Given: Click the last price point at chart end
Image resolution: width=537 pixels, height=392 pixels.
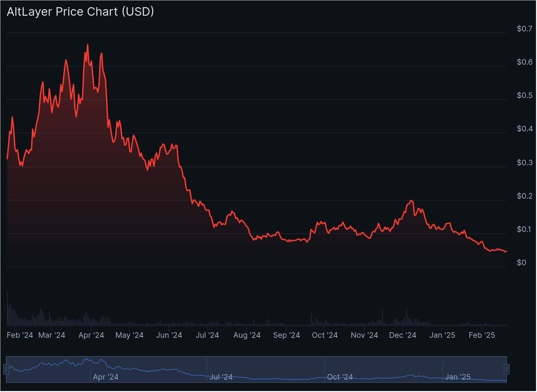Looking at the screenshot, I should [506, 251].
